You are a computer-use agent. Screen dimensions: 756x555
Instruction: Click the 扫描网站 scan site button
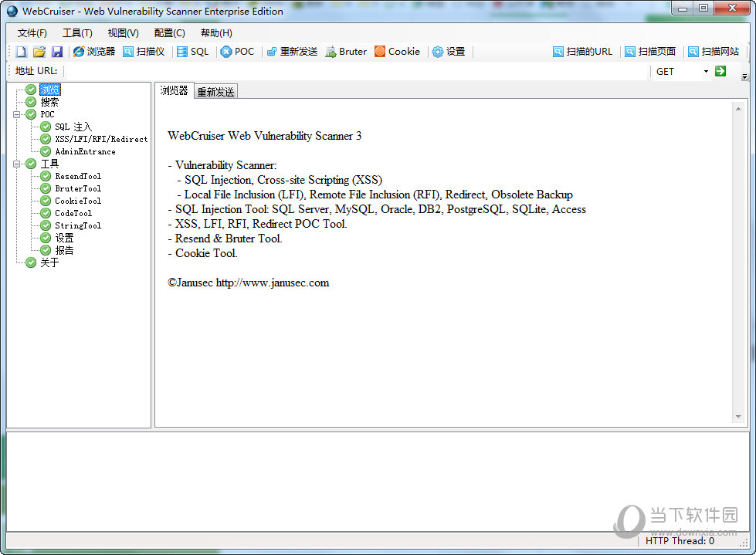coord(714,52)
